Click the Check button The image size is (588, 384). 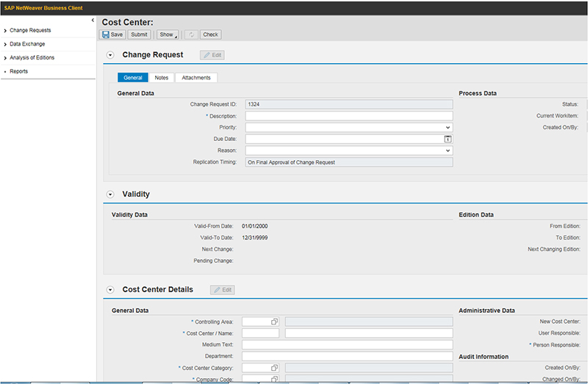tap(210, 35)
